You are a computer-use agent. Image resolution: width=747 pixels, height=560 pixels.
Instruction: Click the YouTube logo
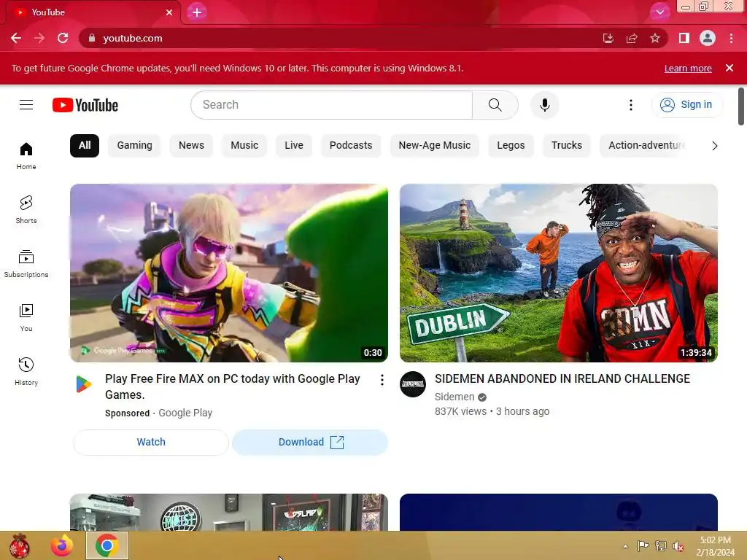(85, 105)
